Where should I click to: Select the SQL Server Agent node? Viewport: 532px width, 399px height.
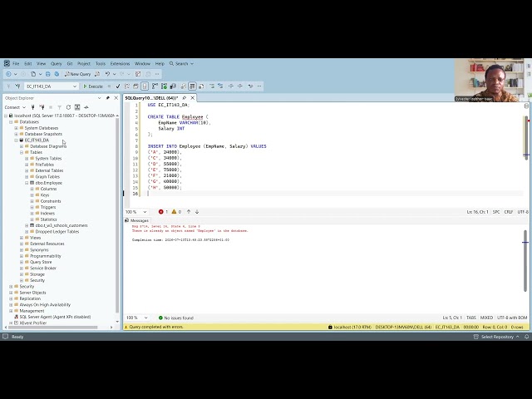55,317
